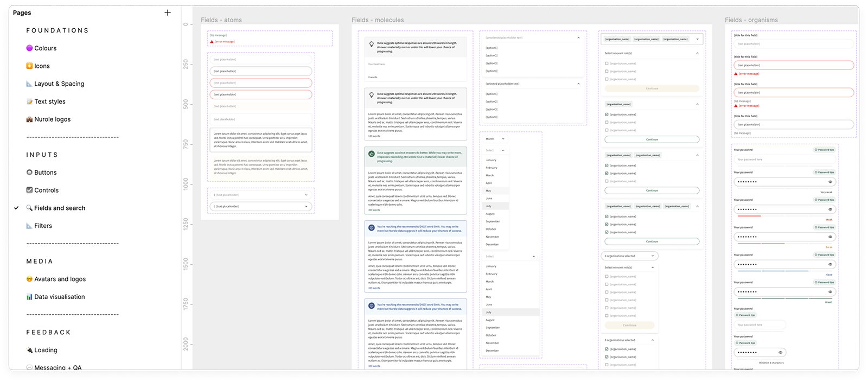Image resolution: width=868 pixels, height=382 pixels.
Task: Tick the unchecked box in the two-tag organisation card
Action: coord(607,181)
